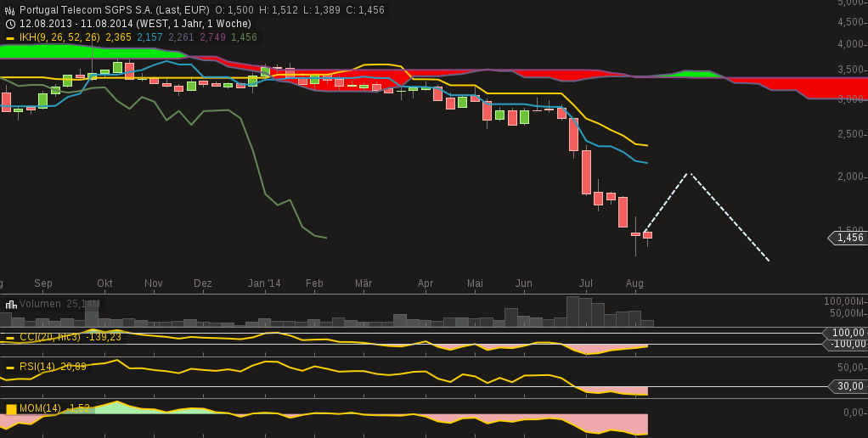Click the volume bar-chart icon
This screenshot has height=438, width=868.
(x=10, y=304)
